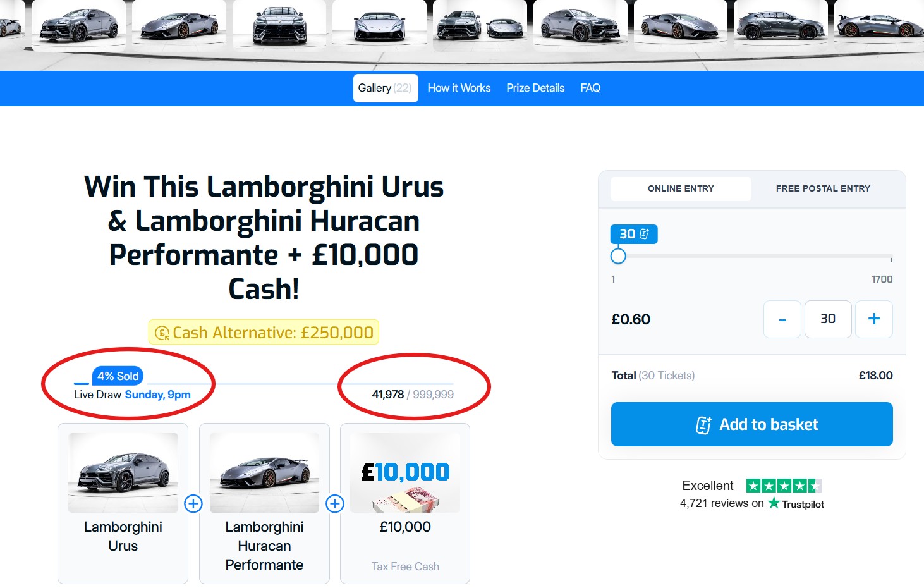Select the Lamborghini Urus prize card image
Viewport: 924px width, 588px height.
123,473
